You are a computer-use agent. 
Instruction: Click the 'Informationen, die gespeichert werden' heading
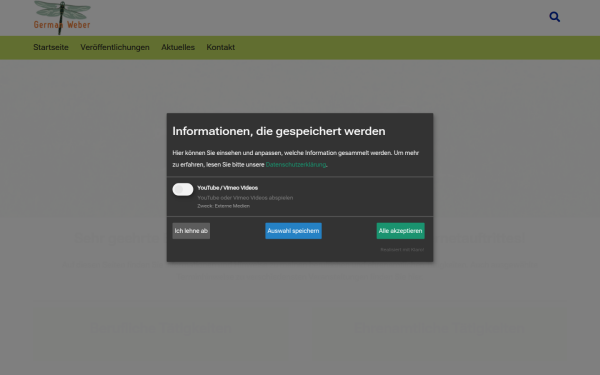pos(279,131)
